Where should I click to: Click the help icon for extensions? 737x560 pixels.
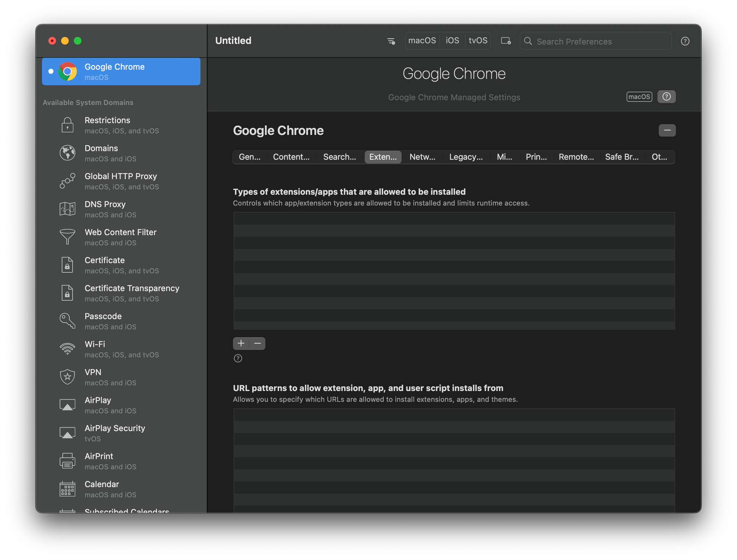pyautogui.click(x=238, y=358)
